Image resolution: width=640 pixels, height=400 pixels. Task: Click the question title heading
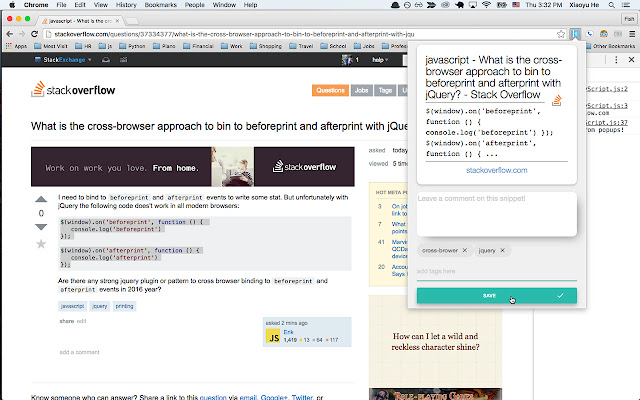(220, 126)
